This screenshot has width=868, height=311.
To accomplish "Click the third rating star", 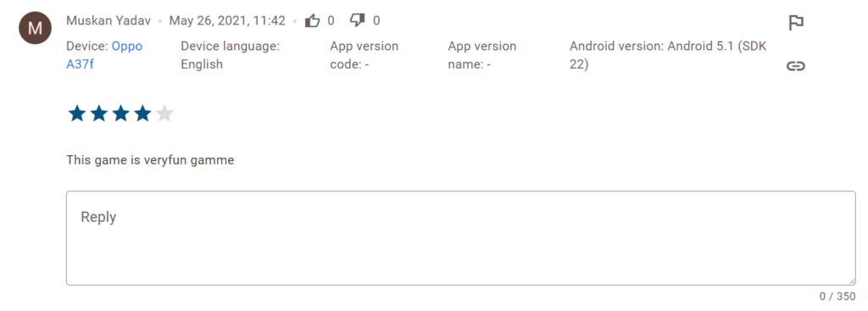I will [120, 114].
